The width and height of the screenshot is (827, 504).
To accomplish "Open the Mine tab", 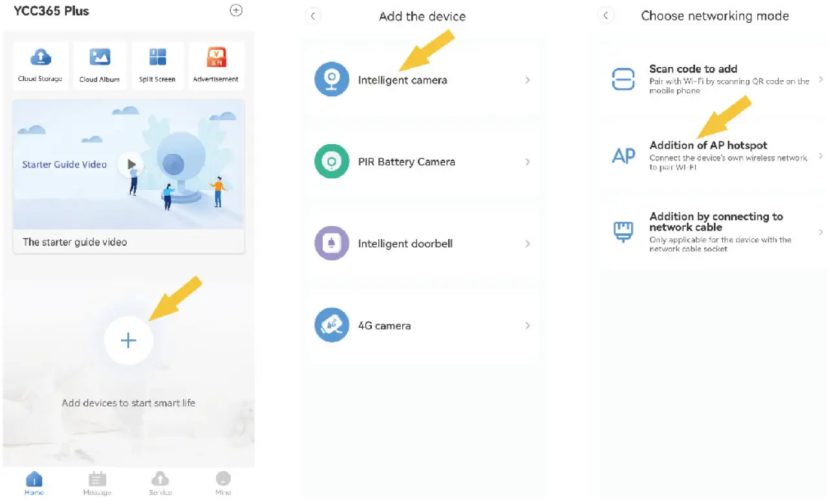I will tap(223, 483).
